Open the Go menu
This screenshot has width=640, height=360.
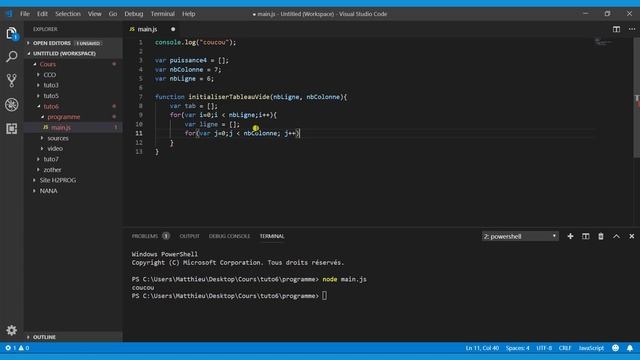(113, 13)
